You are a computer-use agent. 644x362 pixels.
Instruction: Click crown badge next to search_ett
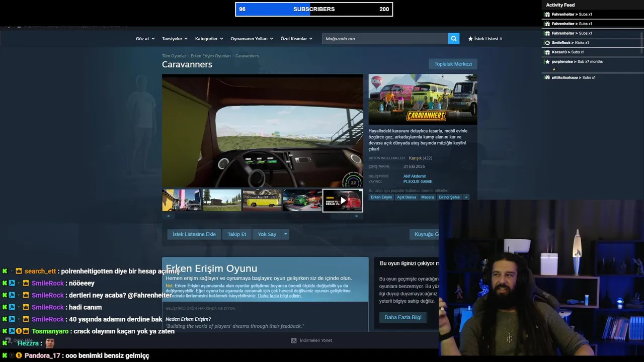[19, 271]
